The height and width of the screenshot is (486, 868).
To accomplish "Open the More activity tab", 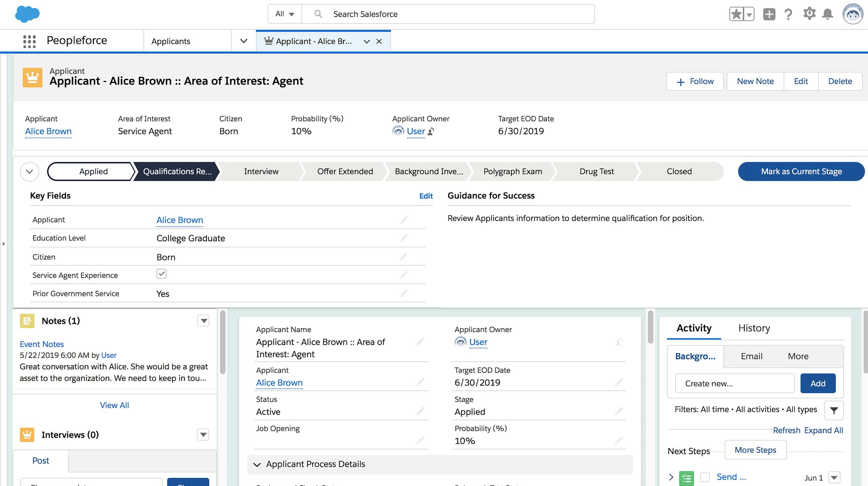I will [798, 356].
